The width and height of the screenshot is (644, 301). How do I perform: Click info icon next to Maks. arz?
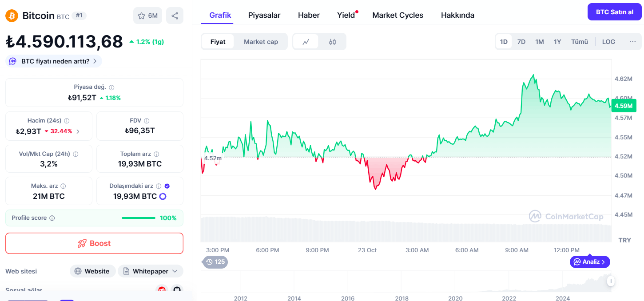(x=63, y=186)
